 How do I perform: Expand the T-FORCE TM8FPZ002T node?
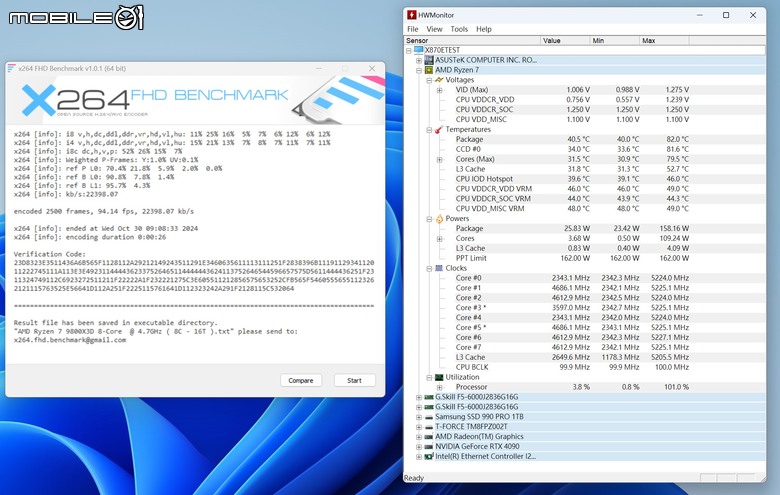click(419, 427)
